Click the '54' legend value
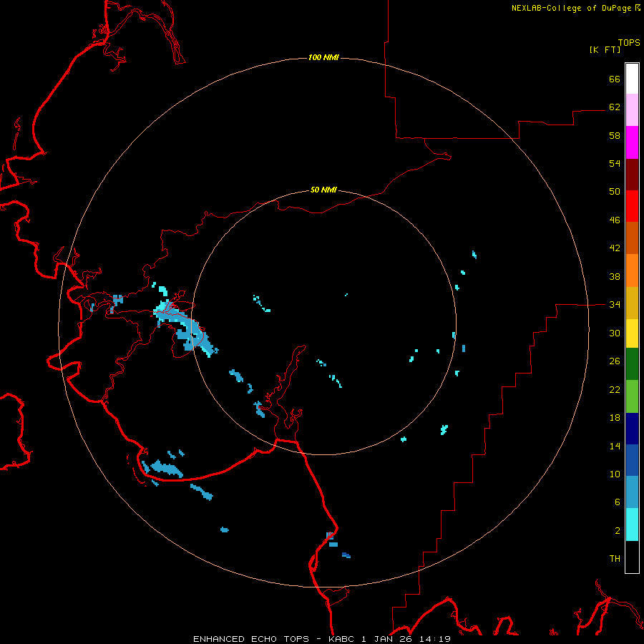This screenshot has height=644, width=644. pos(615,163)
